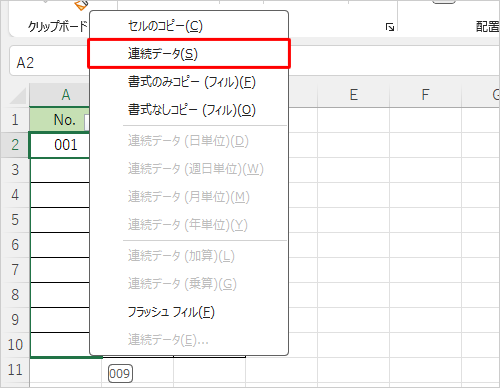Select row 11 header

coord(15,370)
